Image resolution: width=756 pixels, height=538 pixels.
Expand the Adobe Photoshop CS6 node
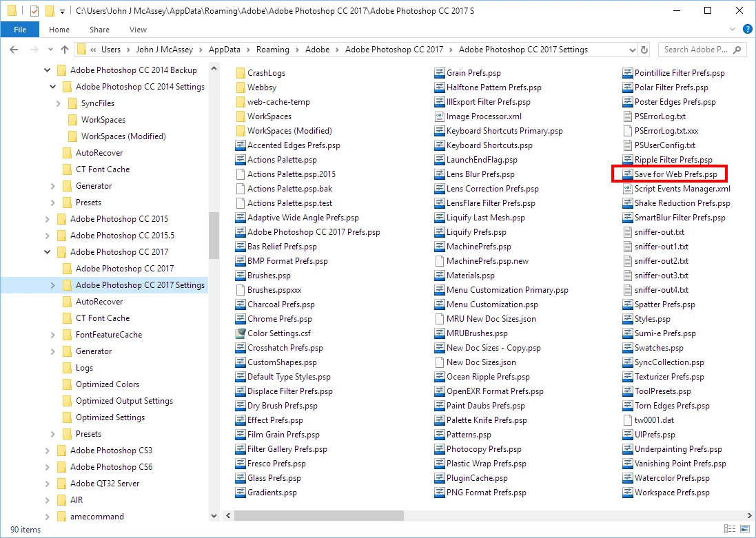coord(48,466)
